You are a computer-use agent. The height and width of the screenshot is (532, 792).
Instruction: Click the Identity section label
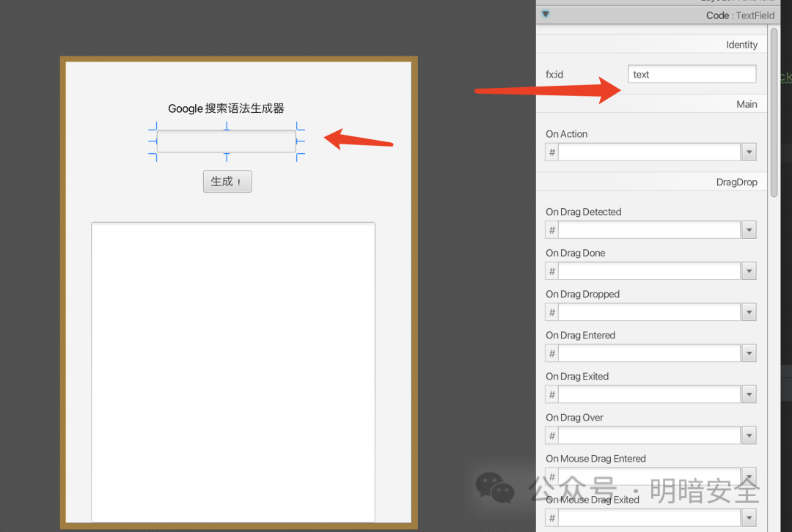pyautogui.click(x=741, y=45)
